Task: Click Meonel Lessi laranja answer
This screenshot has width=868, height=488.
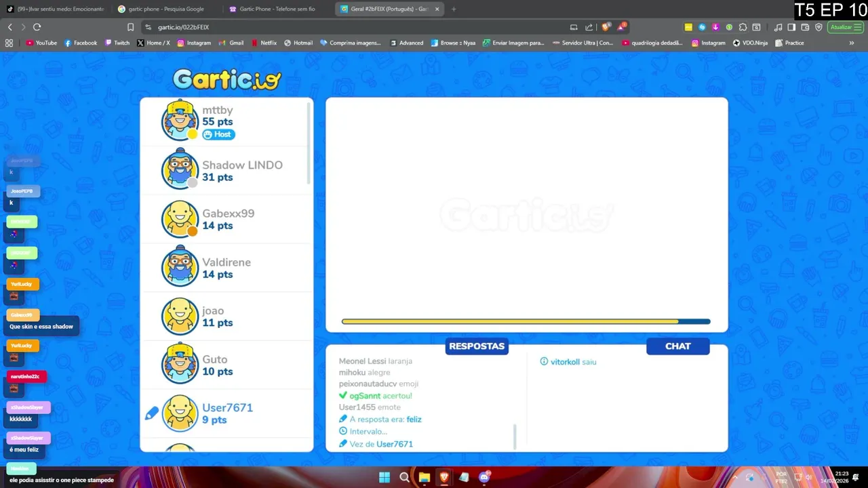Action: coord(376,361)
